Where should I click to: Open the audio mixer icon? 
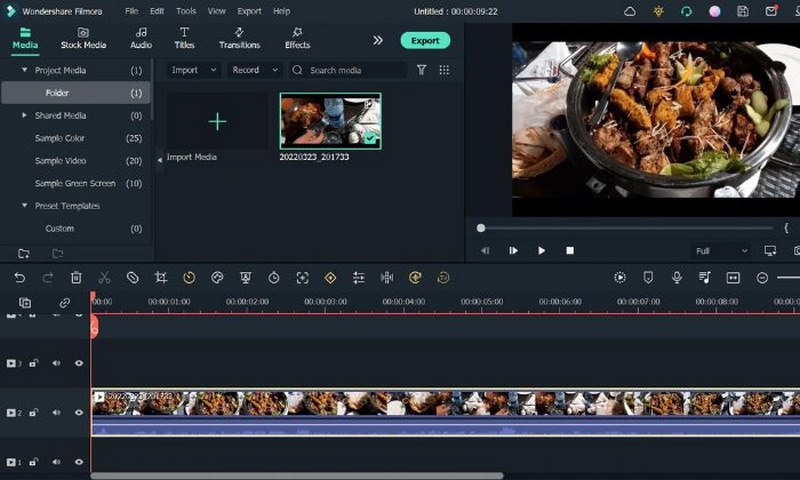point(705,277)
